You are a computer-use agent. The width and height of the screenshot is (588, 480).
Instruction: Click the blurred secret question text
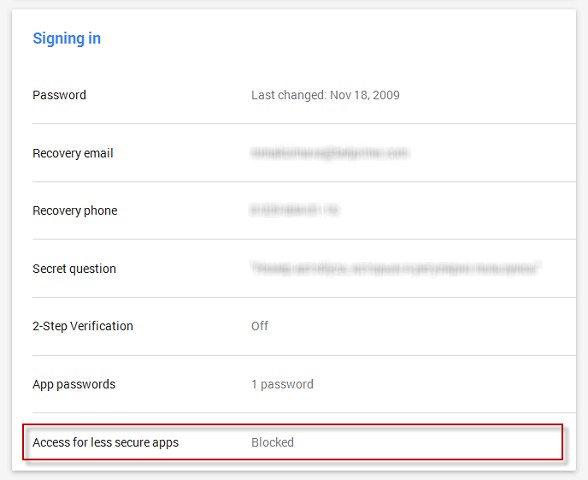tap(395, 268)
